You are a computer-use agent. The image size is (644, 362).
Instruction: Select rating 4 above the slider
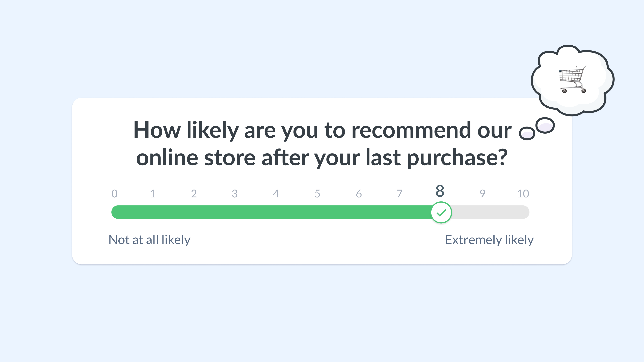pyautogui.click(x=276, y=194)
